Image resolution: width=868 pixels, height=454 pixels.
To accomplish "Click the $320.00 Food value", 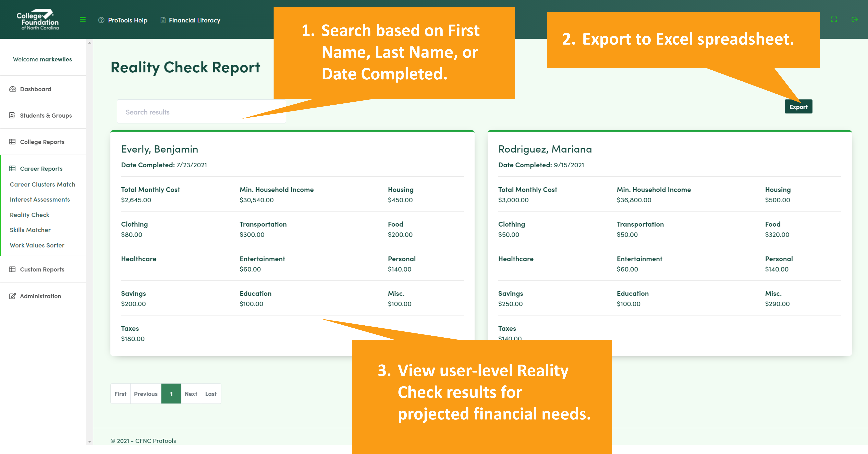I will click(777, 235).
